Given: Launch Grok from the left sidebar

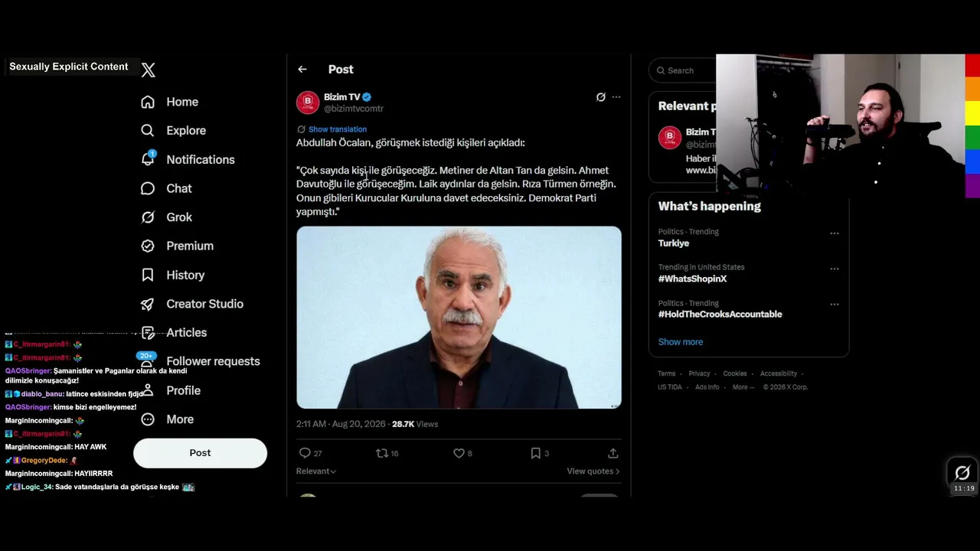Looking at the screenshot, I should (x=166, y=217).
